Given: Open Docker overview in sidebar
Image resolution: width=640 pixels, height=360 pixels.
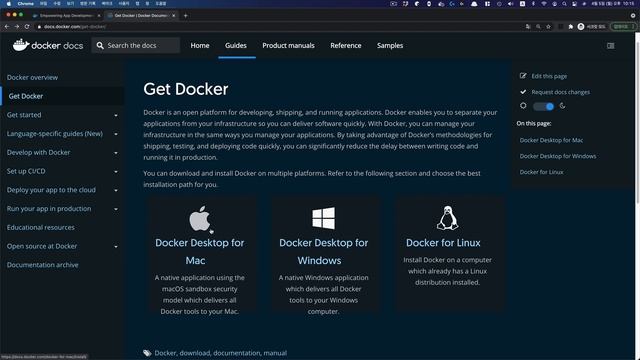Looking at the screenshot, I should point(32,77).
